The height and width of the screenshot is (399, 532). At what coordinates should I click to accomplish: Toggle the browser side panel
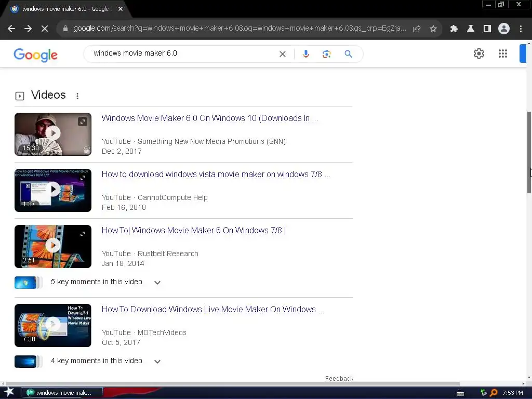[487, 29]
